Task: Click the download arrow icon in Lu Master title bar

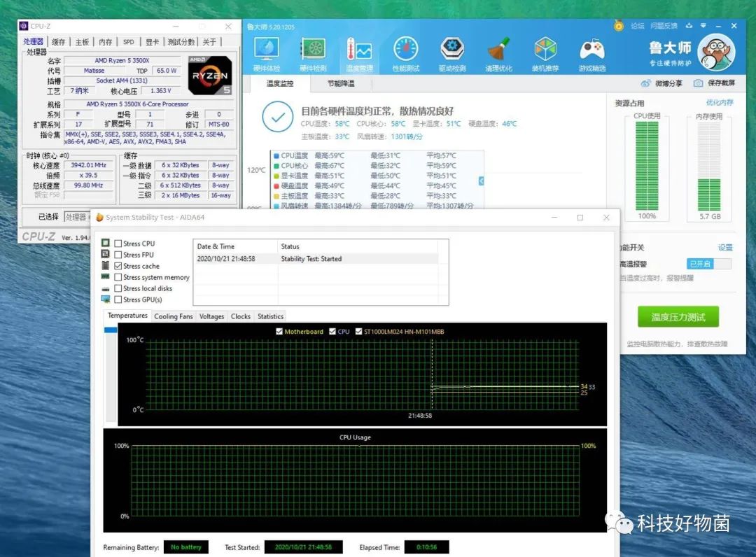Action: pos(689,25)
